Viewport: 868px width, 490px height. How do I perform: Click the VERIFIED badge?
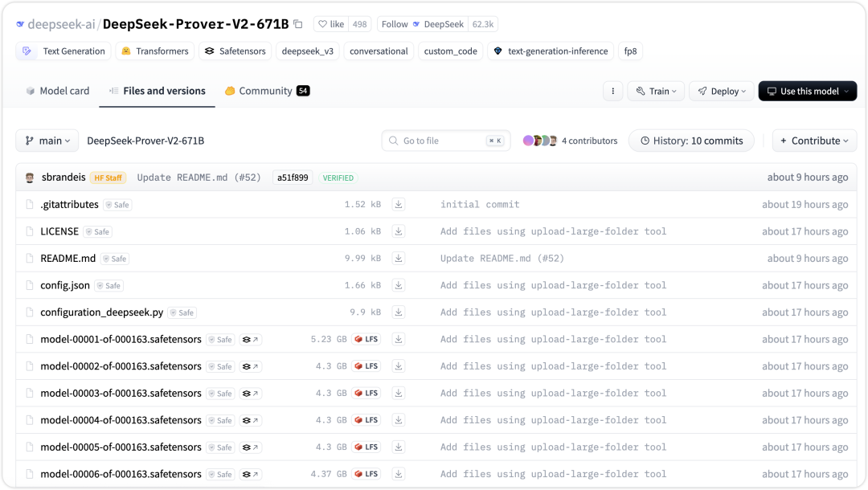(x=338, y=178)
